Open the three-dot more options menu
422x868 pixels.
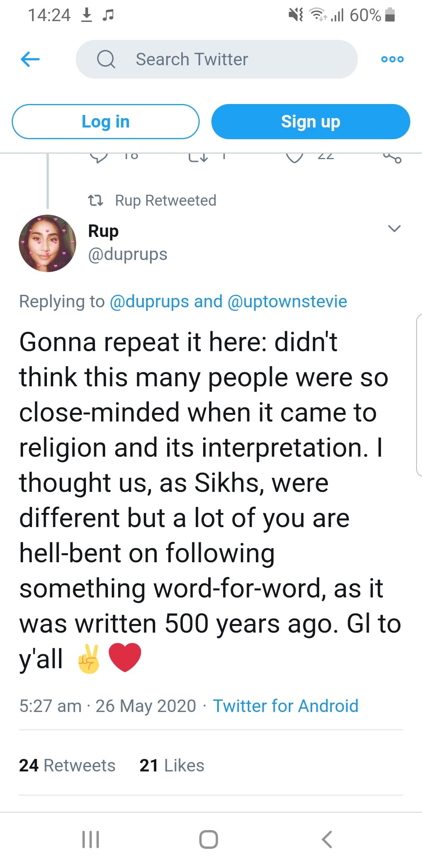392,59
